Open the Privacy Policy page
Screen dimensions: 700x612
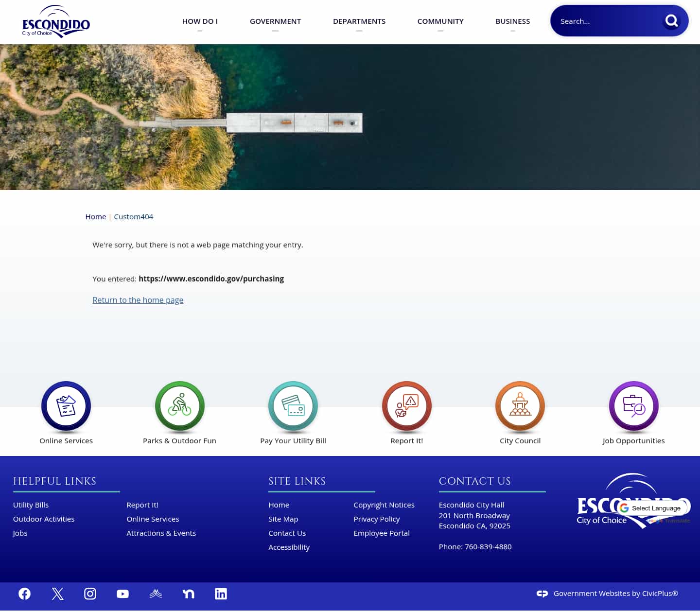click(377, 519)
